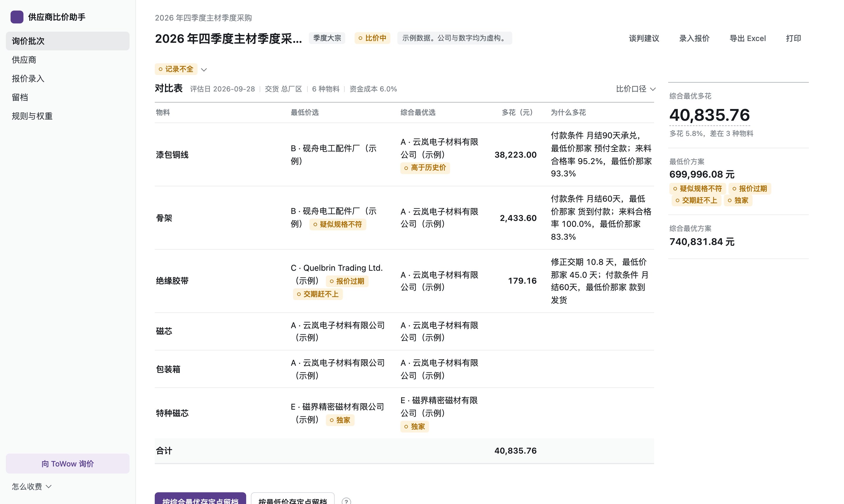The width and height of the screenshot is (844, 504).
Task: Open 留档 in the sidebar
Action: coord(68,98)
